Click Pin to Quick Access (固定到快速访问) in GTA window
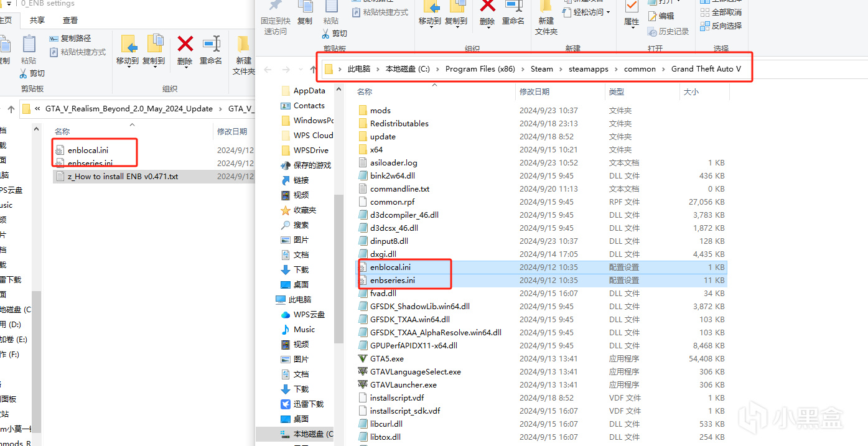 275,19
